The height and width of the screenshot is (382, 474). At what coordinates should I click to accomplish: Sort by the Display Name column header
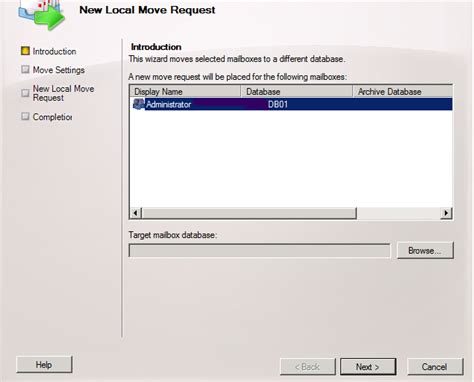click(x=185, y=91)
